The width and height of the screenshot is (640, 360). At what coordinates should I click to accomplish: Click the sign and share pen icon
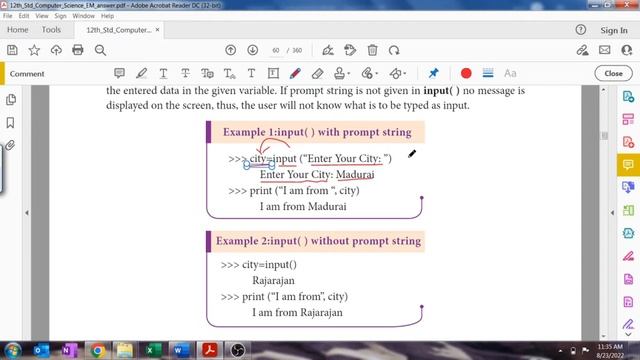click(x=582, y=50)
